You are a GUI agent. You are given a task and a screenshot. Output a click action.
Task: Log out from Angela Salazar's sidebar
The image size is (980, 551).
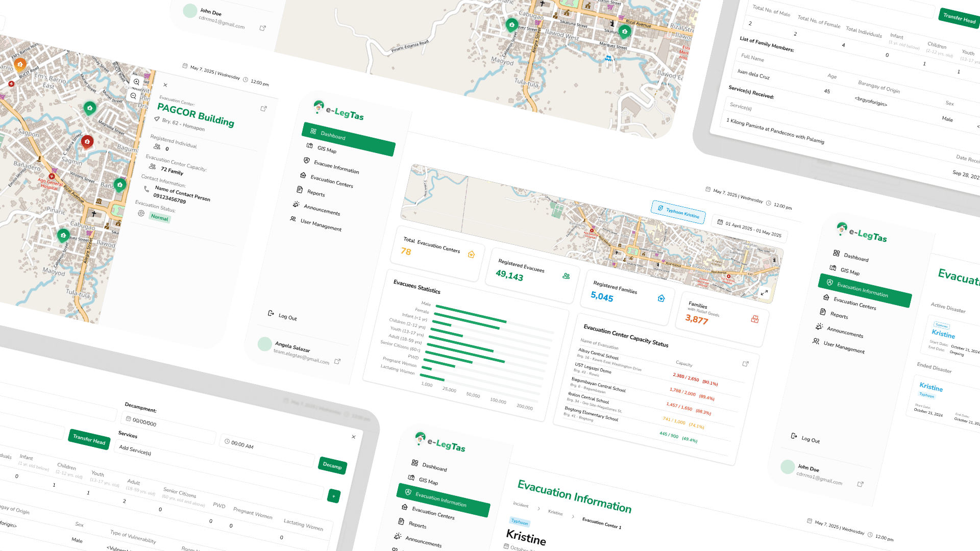[283, 316]
